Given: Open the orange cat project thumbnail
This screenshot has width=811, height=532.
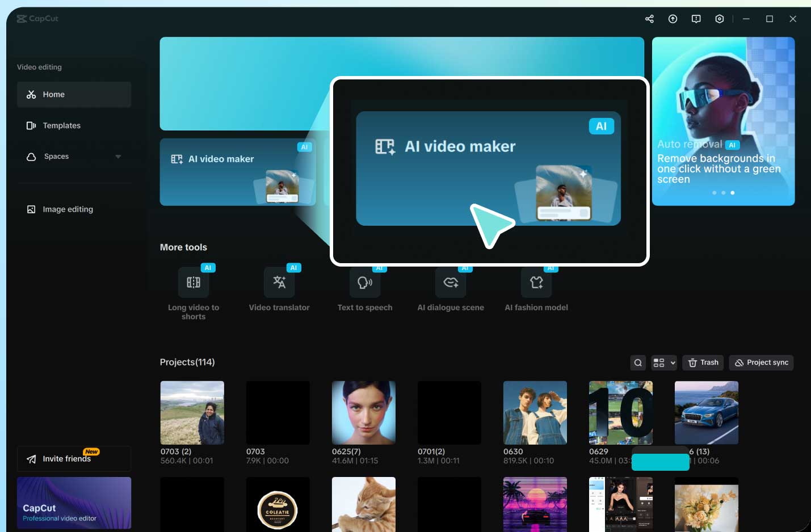Looking at the screenshot, I should tap(364, 505).
